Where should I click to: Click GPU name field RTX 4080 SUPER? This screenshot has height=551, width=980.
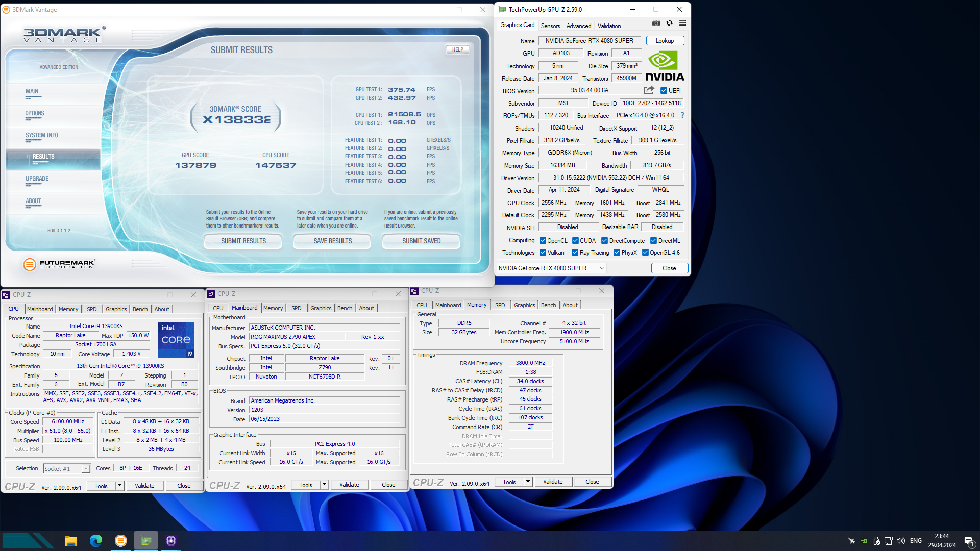tap(589, 41)
